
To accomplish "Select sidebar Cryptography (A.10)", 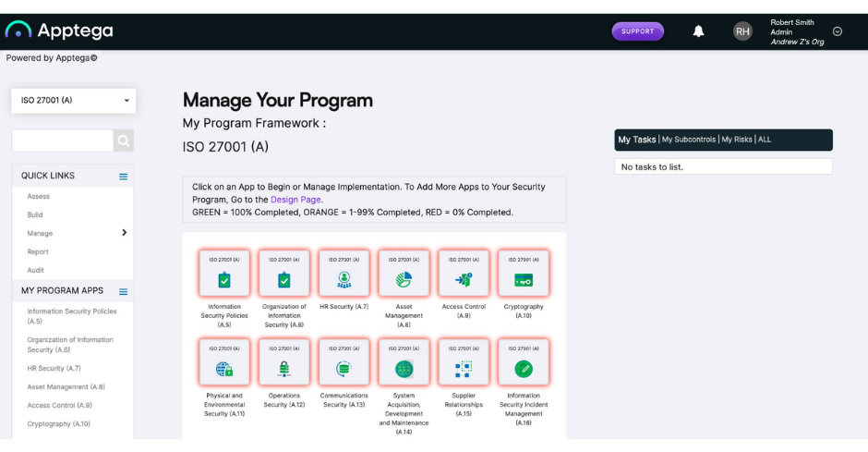I will [59, 423].
